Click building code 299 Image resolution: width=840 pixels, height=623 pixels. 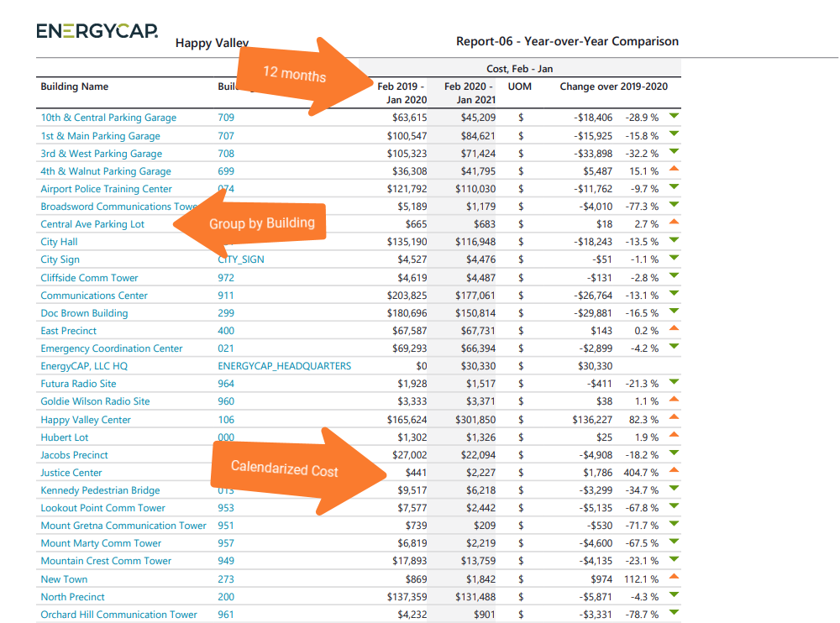(x=226, y=313)
